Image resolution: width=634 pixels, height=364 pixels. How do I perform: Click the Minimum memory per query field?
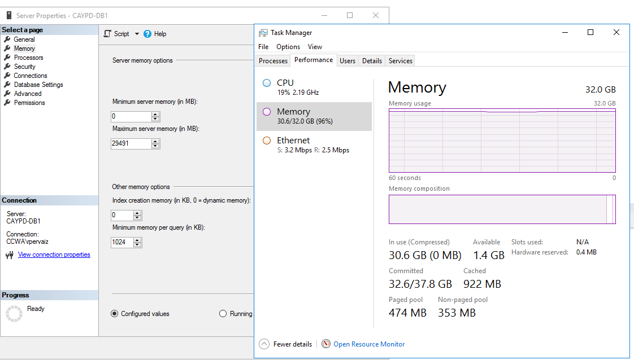click(121, 242)
